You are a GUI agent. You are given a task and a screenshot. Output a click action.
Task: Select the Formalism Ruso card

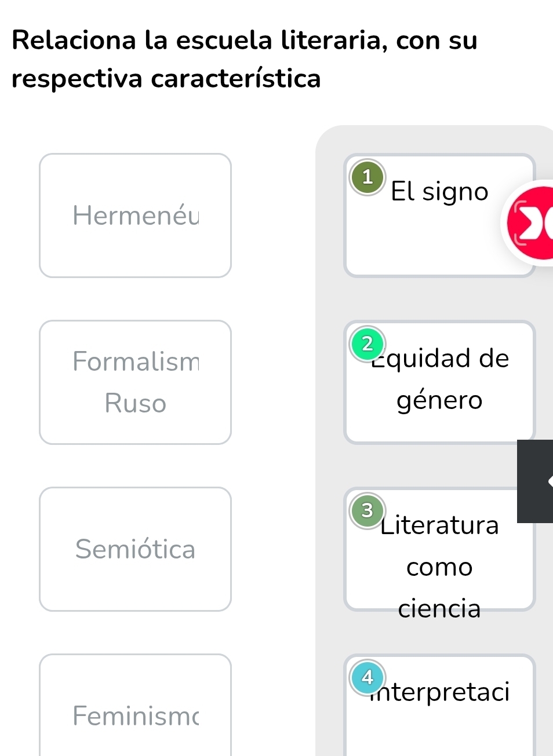(135, 382)
